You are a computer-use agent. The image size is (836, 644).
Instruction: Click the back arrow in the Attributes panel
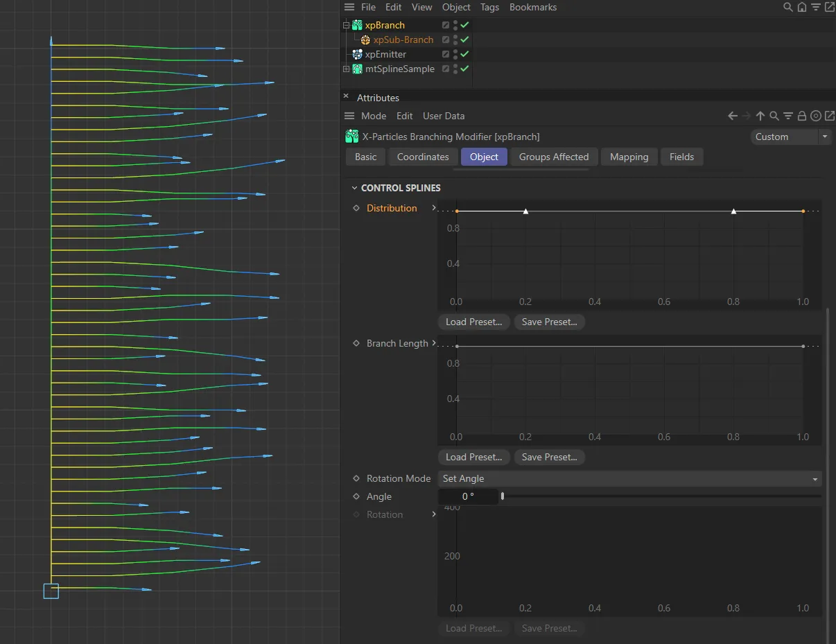coord(733,116)
